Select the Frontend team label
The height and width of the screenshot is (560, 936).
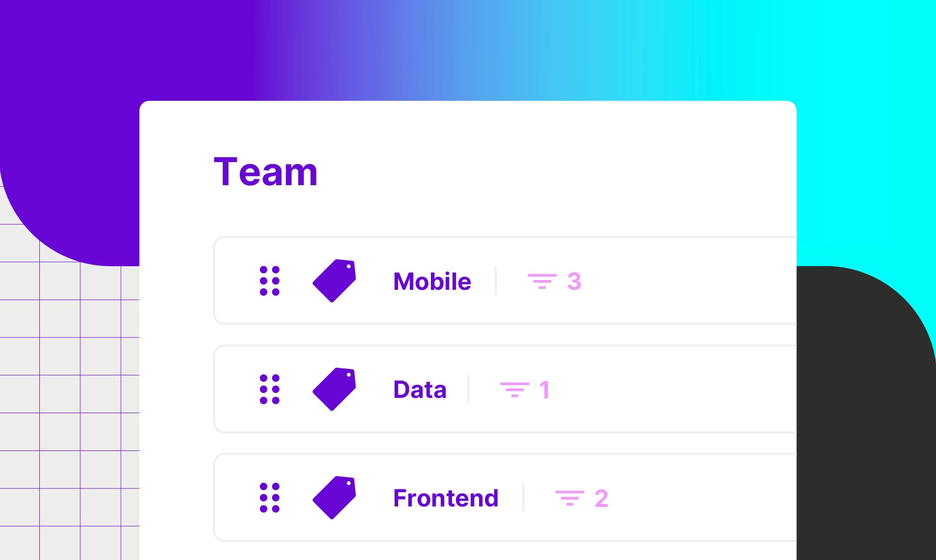pyautogui.click(x=446, y=498)
